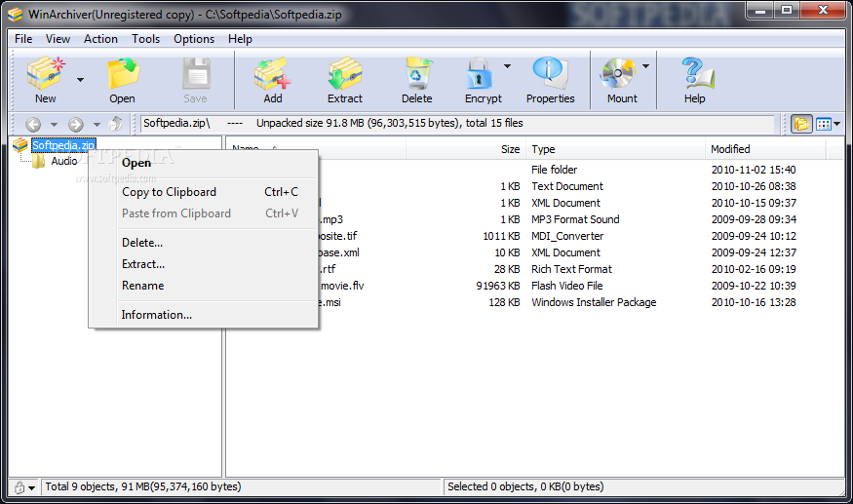The image size is (853, 504).
Task: Expand the Encrypt dropdown arrow
Action: [507, 66]
